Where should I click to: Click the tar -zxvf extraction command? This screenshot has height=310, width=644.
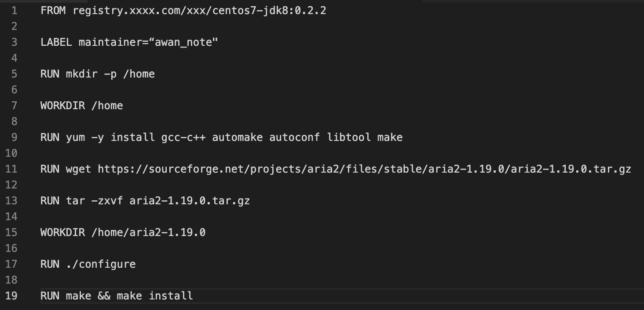click(145, 201)
